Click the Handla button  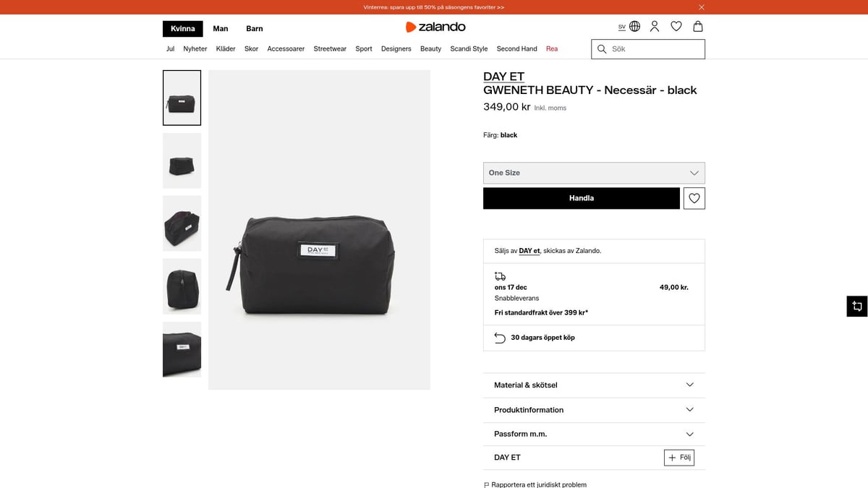581,197
